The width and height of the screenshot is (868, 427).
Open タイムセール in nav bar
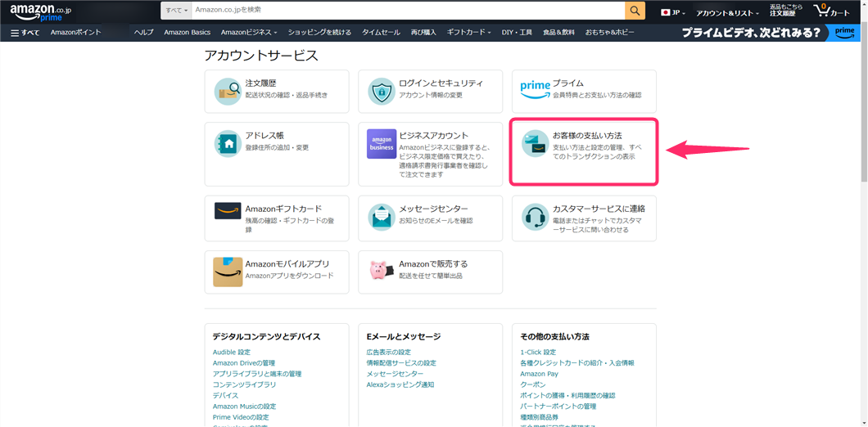point(381,33)
